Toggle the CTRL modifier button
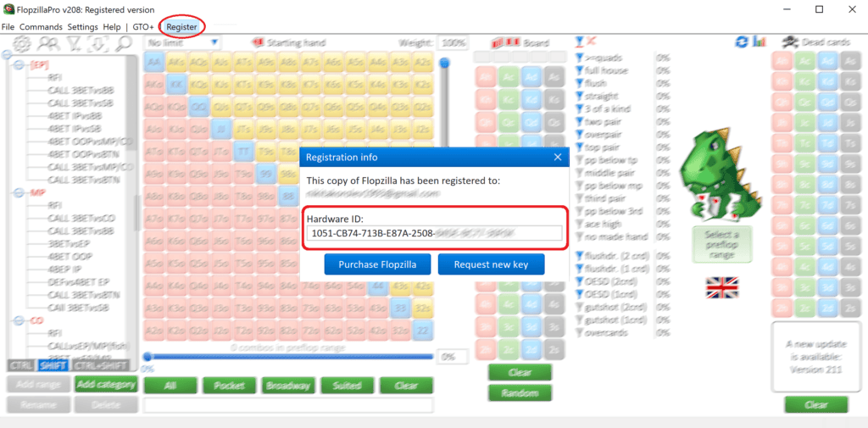The width and height of the screenshot is (868, 428). (21, 365)
